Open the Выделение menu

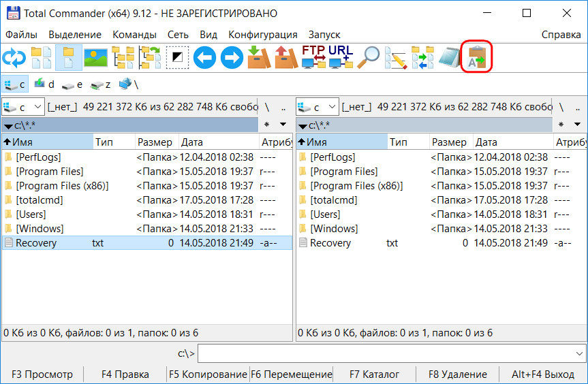(x=75, y=35)
